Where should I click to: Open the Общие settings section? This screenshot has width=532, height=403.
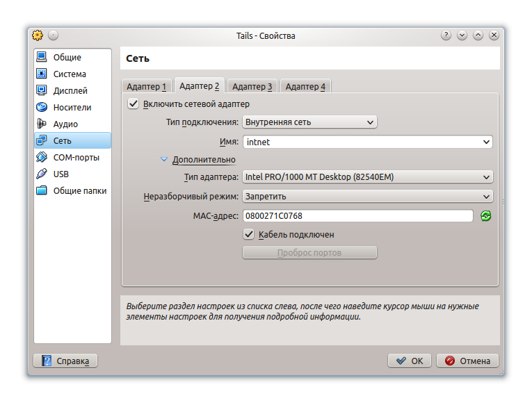click(67, 58)
